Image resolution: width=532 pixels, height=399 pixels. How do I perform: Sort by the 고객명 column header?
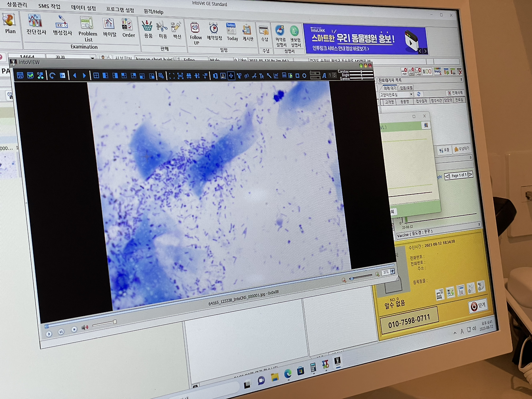[x=389, y=102]
